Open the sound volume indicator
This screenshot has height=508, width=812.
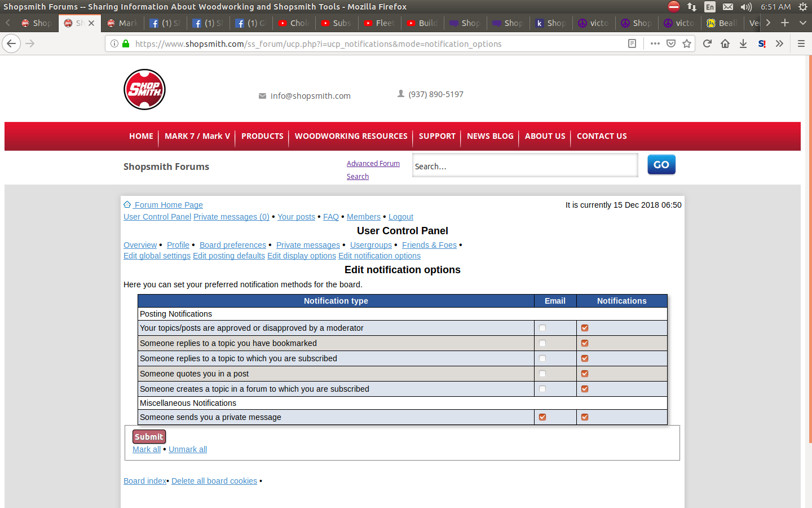746,7
